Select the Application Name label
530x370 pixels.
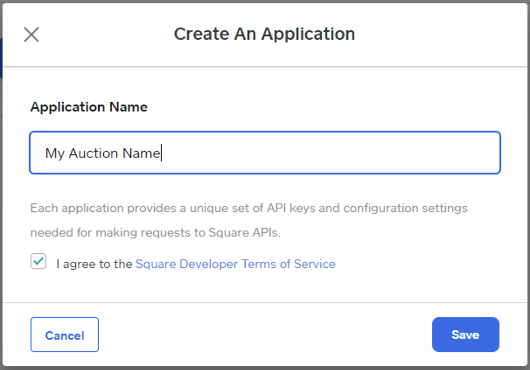(x=89, y=107)
